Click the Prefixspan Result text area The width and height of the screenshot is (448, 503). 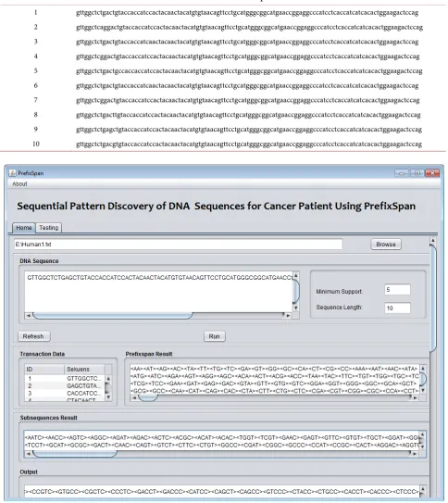pyautogui.click(x=274, y=380)
